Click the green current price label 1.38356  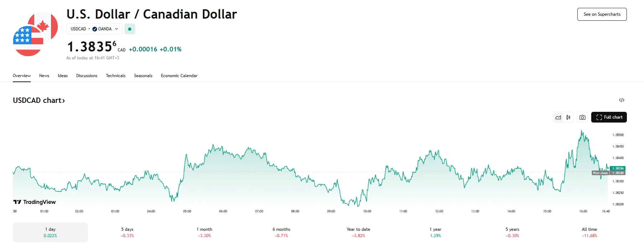coord(618,168)
